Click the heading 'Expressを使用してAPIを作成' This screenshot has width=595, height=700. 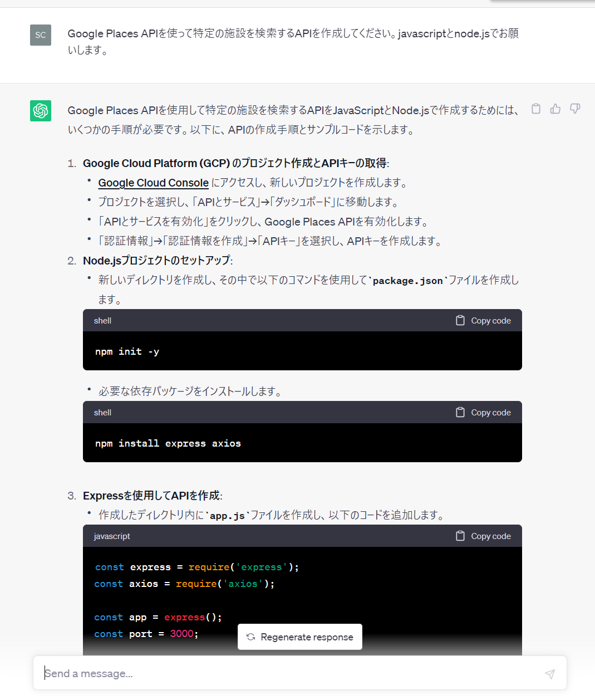153,496
